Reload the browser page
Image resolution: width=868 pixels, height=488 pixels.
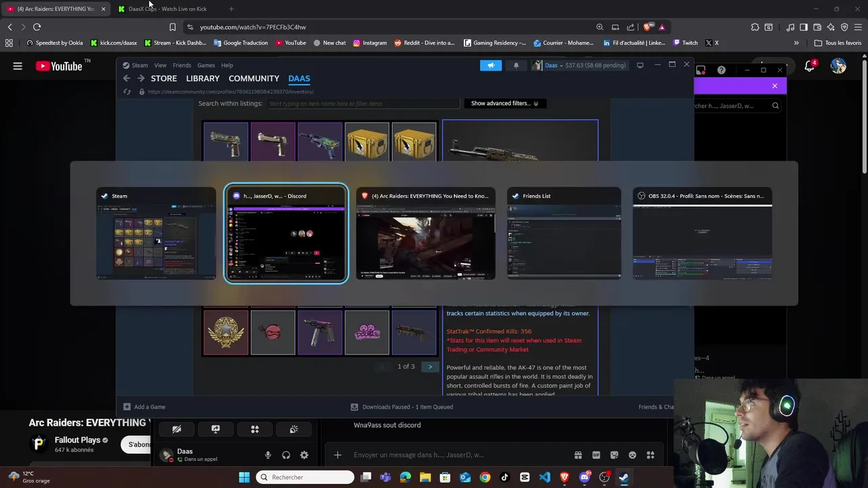(37, 27)
